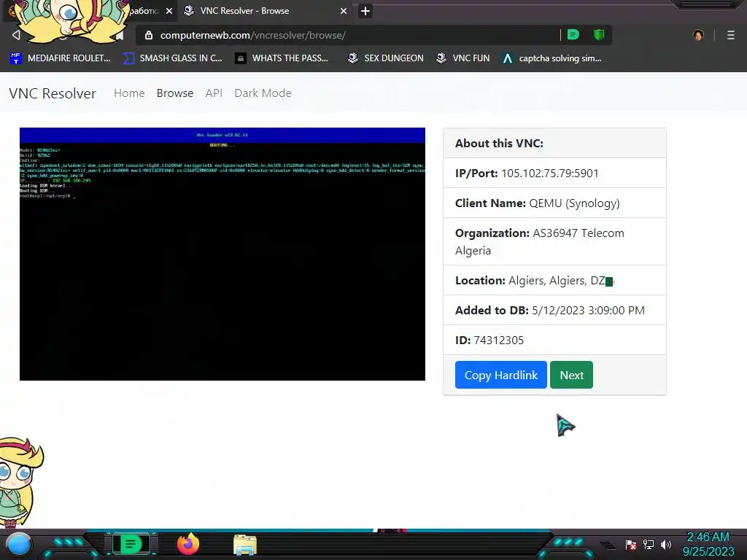The image size is (747, 560).
Task: Click the About this VNC: header
Action: (499, 144)
